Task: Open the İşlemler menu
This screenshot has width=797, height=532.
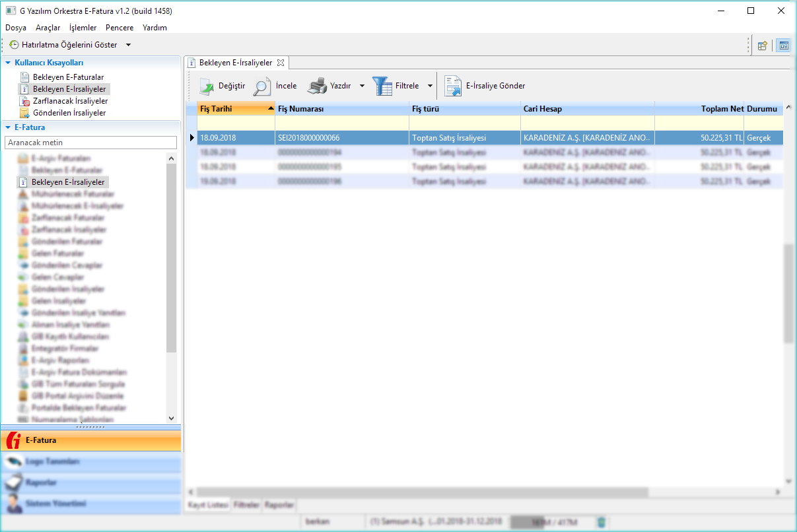Action: (83, 28)
